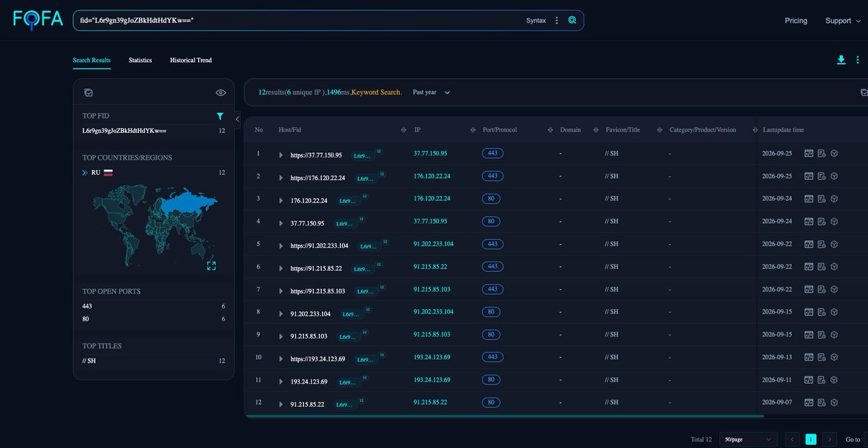The image size is (868, 448).
Task: Open the code view icon in row 1
Action: [x=809, y=154]
